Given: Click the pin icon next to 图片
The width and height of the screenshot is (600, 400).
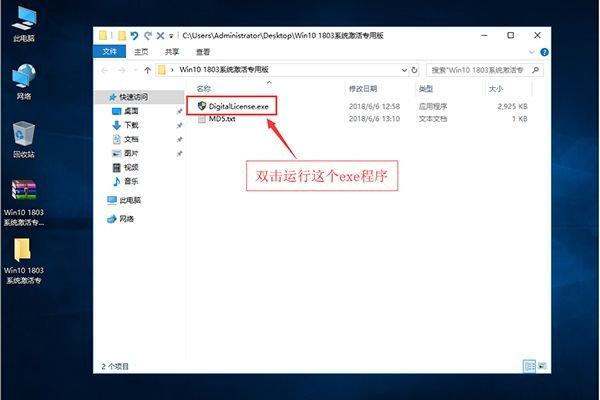Looking at the screenshot, I should [179, 153].
